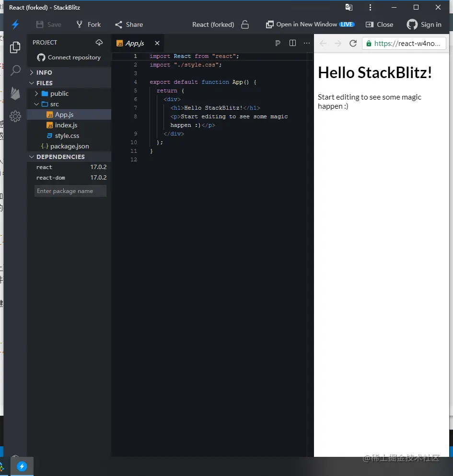
Task: Collapse the DEPENDENCIES section
Action: point(69,157)
